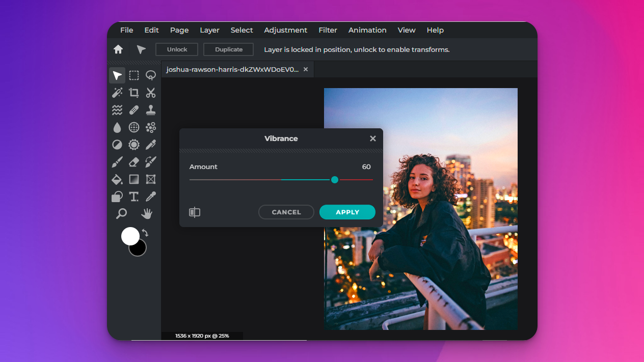Select the Heal bandage tool
The height and width of the screenshot is (362, 644).
(134, 110)
